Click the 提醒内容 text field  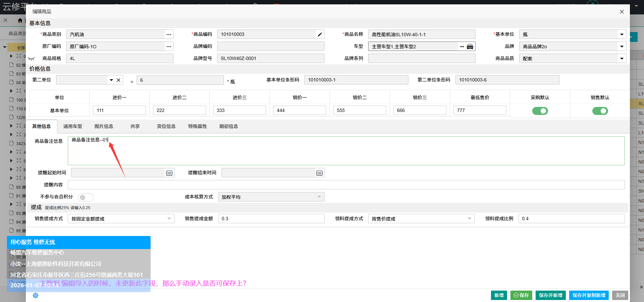(346, 185)
